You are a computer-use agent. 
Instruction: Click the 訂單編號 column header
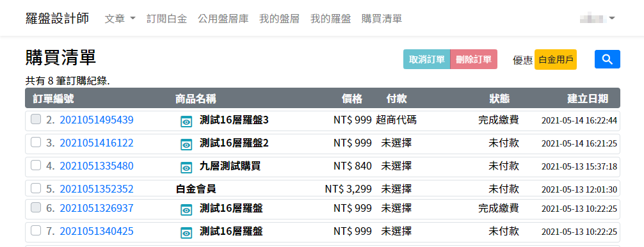[53, 99]
